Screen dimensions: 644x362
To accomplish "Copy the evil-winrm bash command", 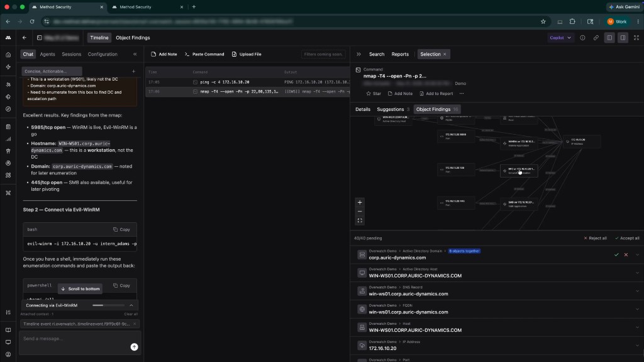I will click(121, 230).
